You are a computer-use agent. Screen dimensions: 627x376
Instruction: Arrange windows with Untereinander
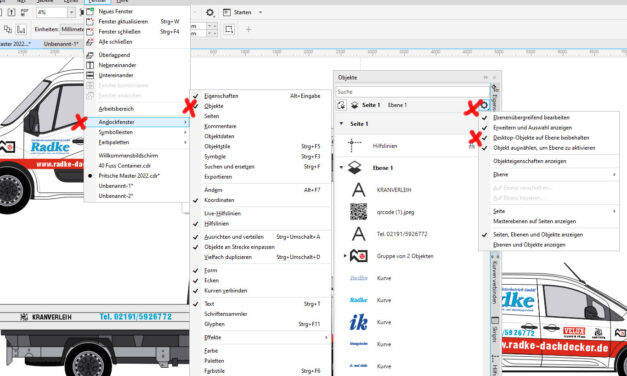(x=116, y=75)
